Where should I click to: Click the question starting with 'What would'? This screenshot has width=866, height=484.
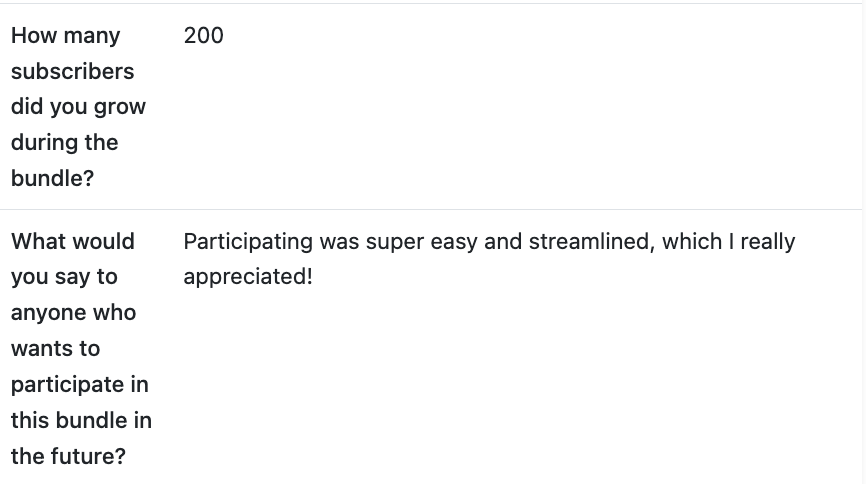click(x=72, y=242)
